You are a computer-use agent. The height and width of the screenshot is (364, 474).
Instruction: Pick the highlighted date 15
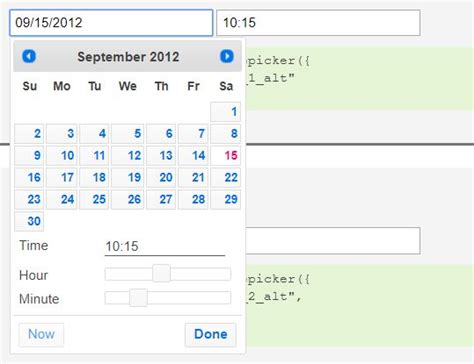click(x=226, y=155)
